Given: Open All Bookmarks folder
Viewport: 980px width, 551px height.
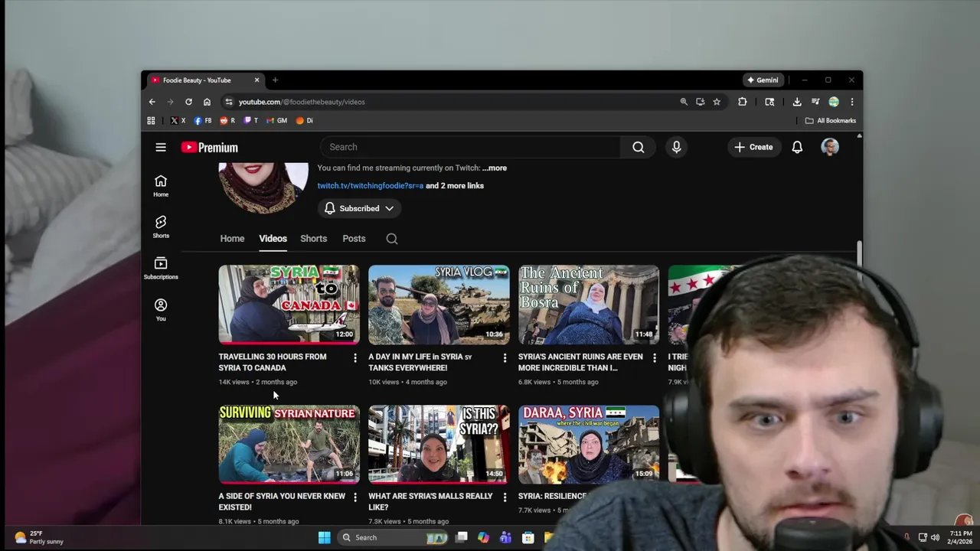Looking at the screenshot, I should click(831, 120).
